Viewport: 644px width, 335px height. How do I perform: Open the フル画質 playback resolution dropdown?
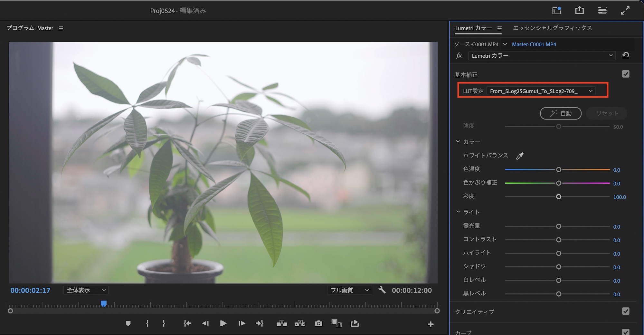[x=349, y=290]
